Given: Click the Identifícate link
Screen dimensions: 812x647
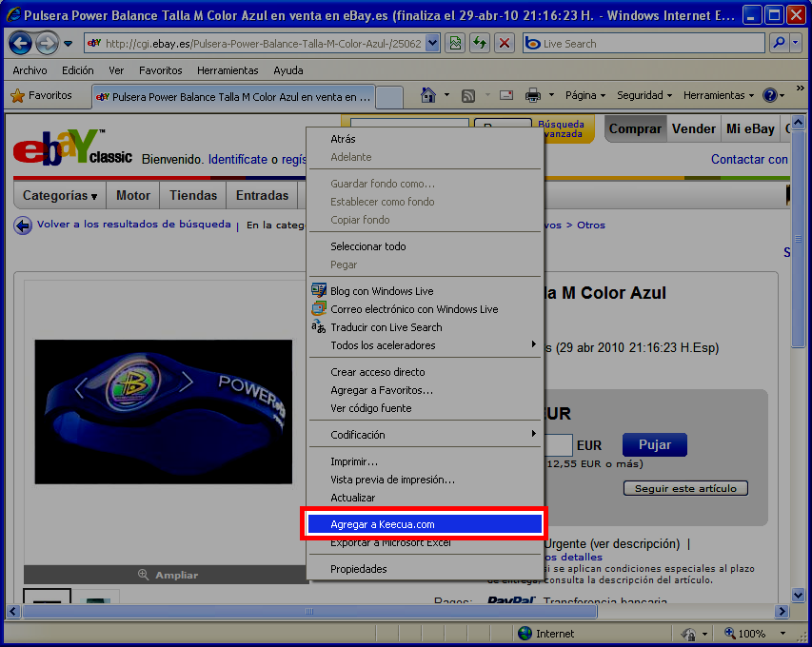Looking at the screenshot, I should 238,160.
